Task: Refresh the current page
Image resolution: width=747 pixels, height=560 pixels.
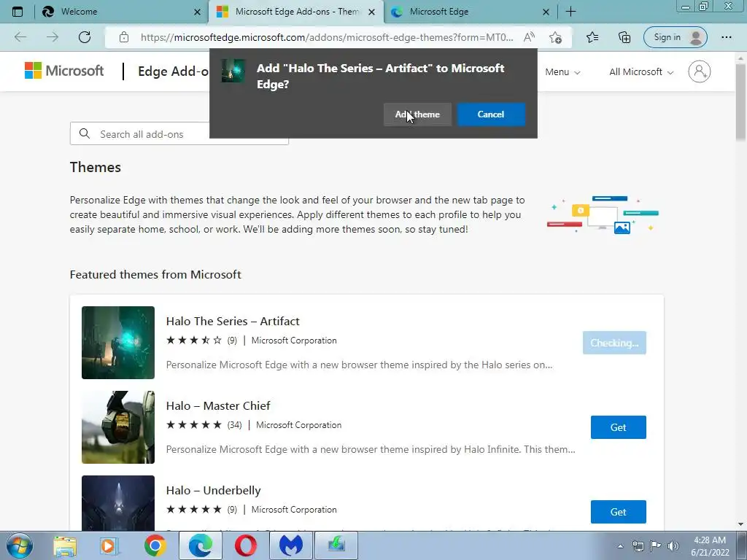Action: pyautogui.click(x=85, y=37)
